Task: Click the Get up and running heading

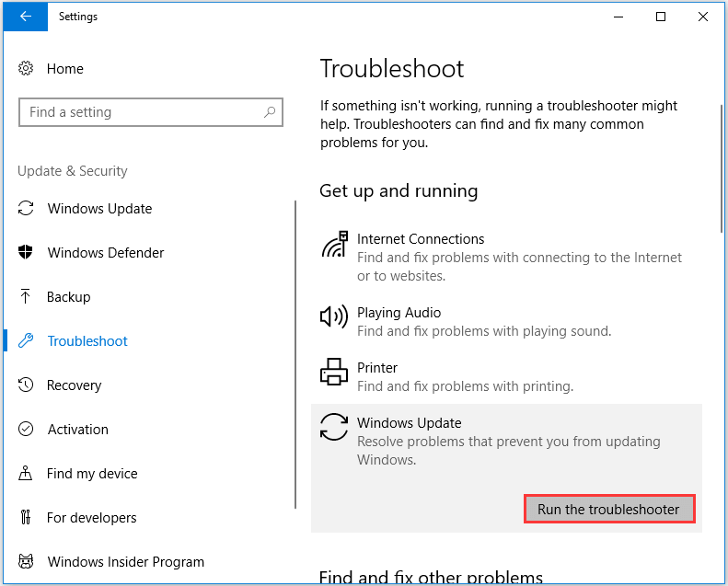Action: coord(399,190)
